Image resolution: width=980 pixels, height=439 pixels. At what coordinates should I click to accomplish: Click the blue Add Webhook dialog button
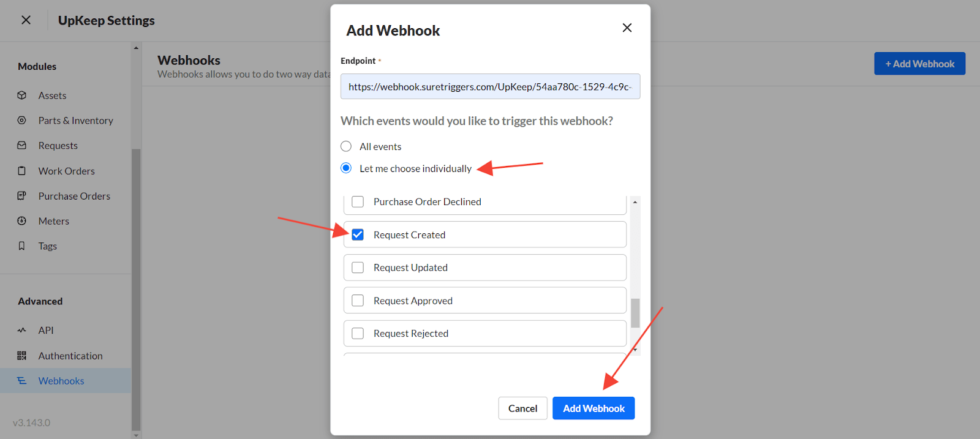click(594, 408)
